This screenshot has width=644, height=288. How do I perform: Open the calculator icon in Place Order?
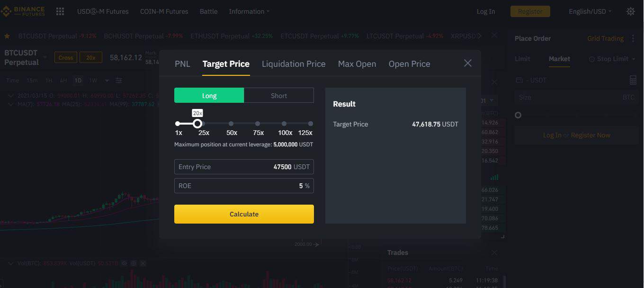pos(633,80)
